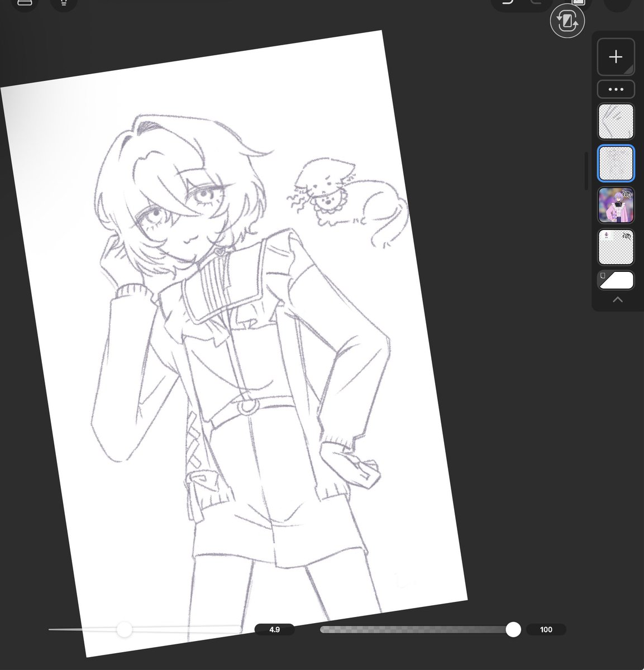
Task: Open the three-dots layer options menu
Action: tap(616, 89)
